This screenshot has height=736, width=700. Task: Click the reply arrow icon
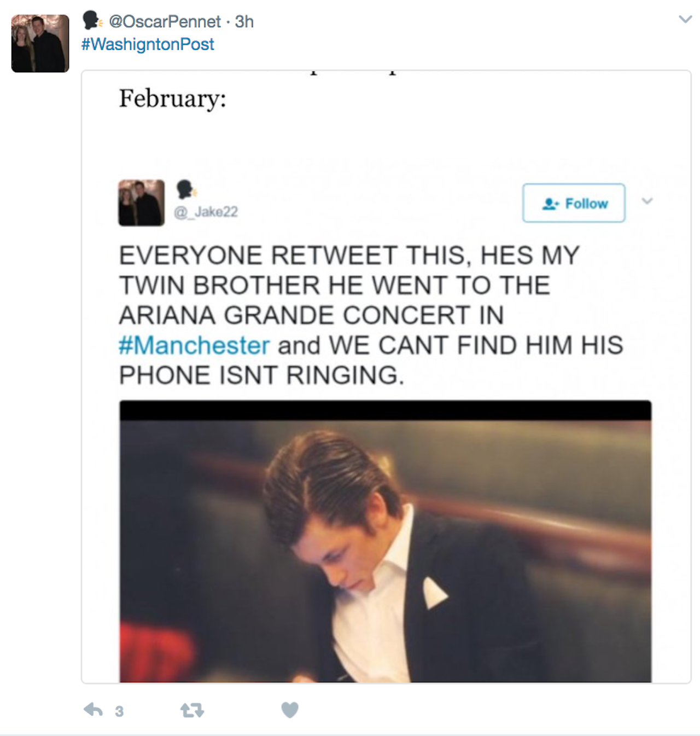93,710
